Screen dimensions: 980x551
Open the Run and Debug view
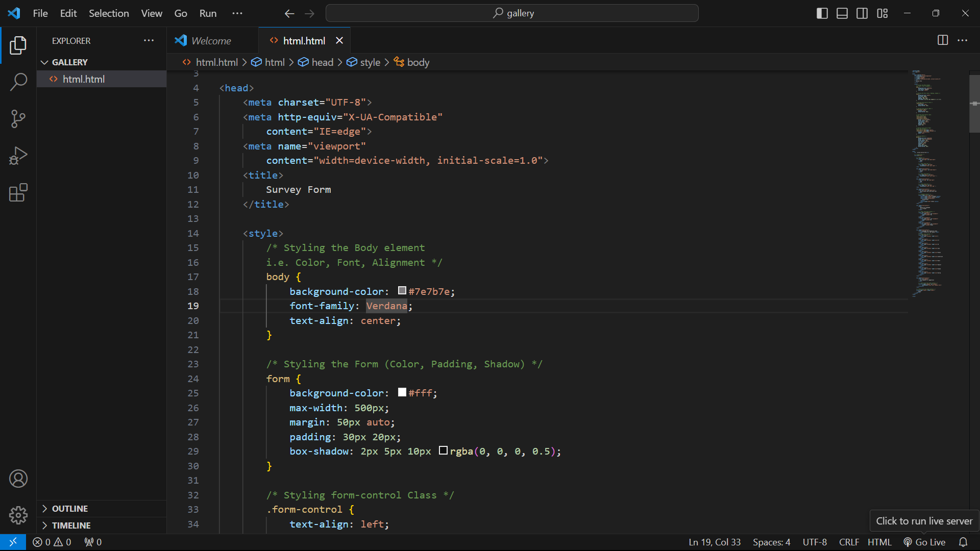pos(18,156)
